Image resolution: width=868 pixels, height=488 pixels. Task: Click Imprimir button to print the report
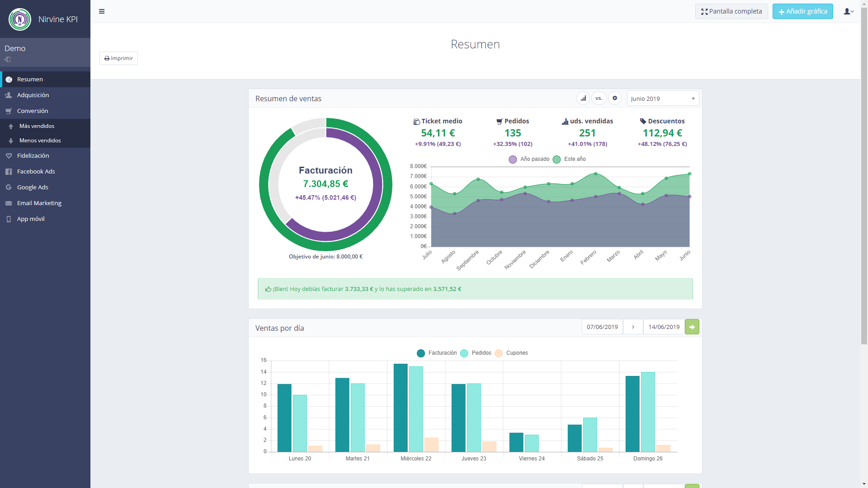click(x=118, y=58)
